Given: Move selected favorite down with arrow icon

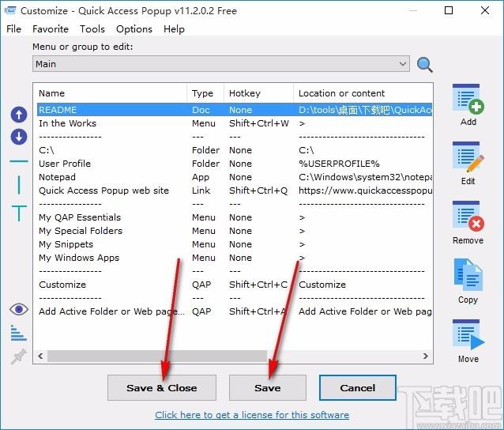Looking at the screenshot, I should point(19,137).
